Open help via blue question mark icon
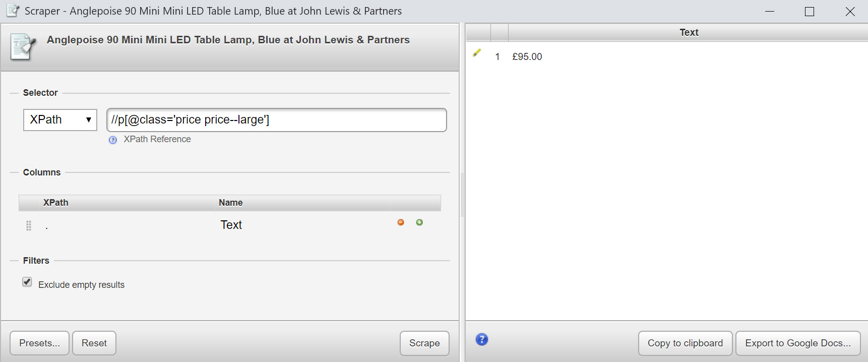Image resolution: width=868 pixels, height=362 pixels. pos(482,339)
